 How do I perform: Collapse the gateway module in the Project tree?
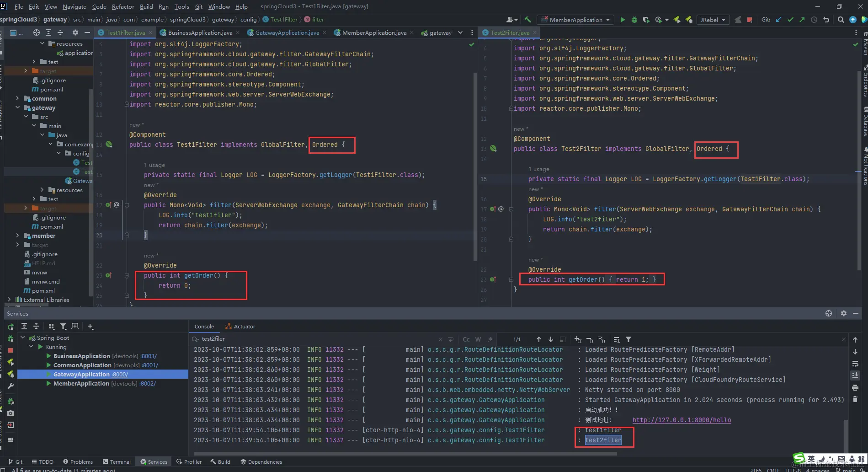click(18, 107)
